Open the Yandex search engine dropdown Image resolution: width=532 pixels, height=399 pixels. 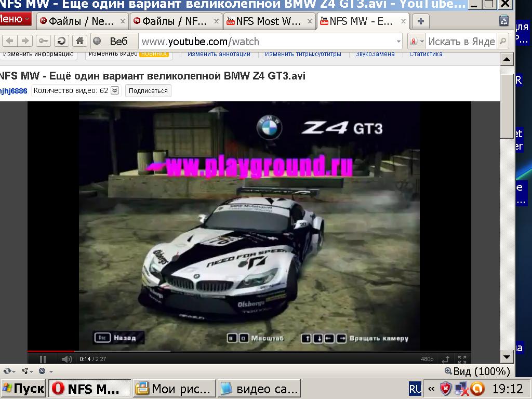(x=417, y=41)
